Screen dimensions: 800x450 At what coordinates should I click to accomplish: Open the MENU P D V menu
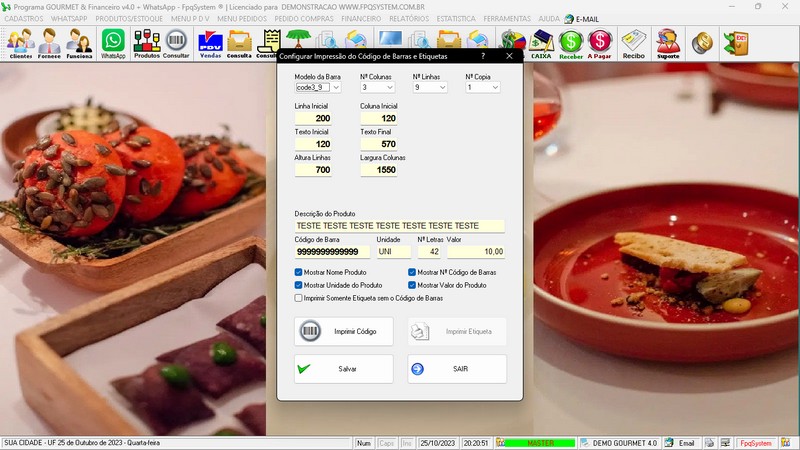190,19
